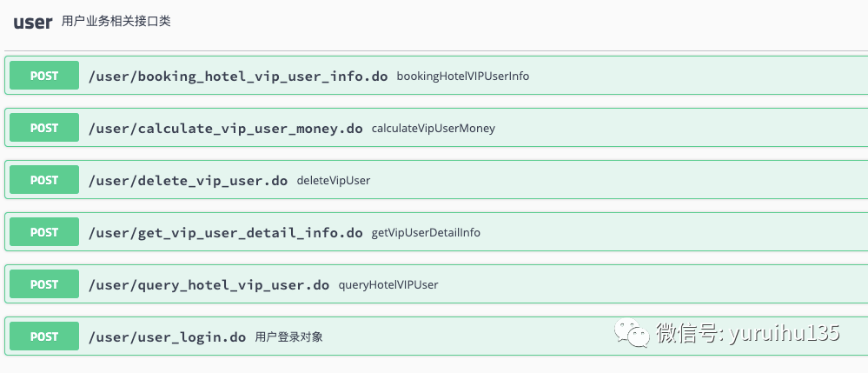
Task: Open the /user/user_login.do endpoint path
Action: [x=167, y=336]
